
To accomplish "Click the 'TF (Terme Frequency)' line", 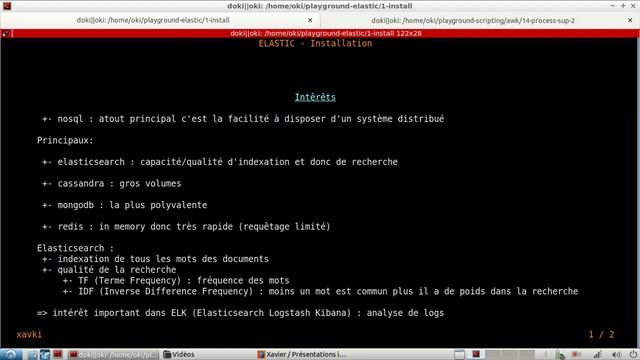I will [x=176, y=280].
